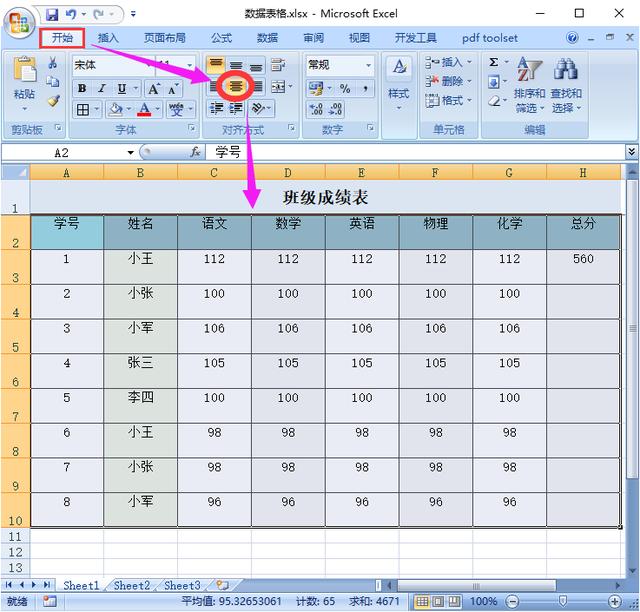
Task: Save the workbook with the floppy icon
Action: (x=52, y=15)
